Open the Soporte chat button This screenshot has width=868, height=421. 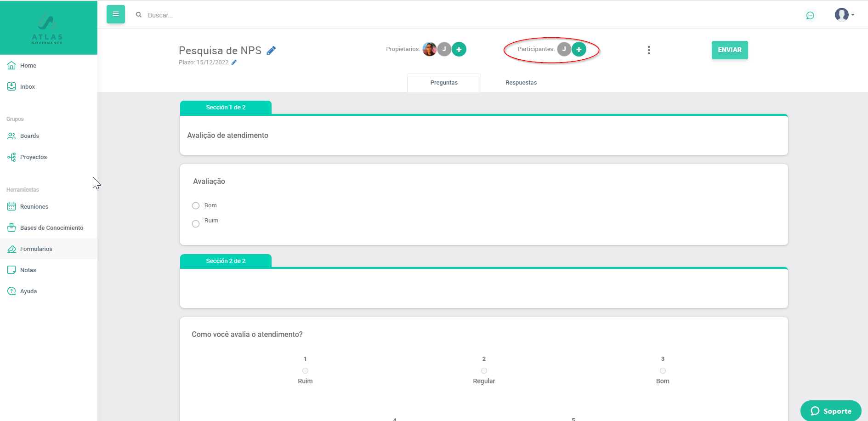(830, 411)
